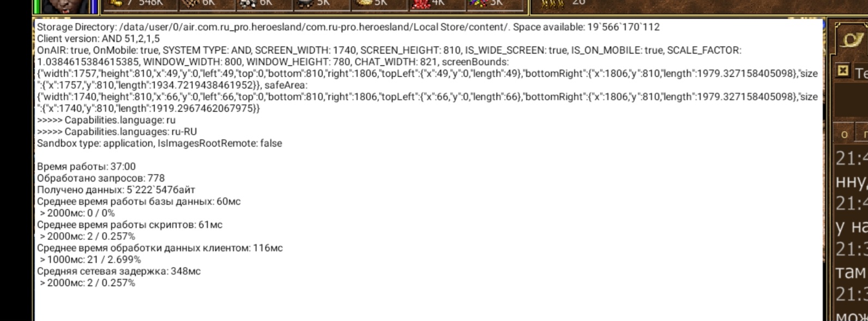868x321 pixels.
Task: Click the Sandbox type: application line
Action: tap(159, 143)
